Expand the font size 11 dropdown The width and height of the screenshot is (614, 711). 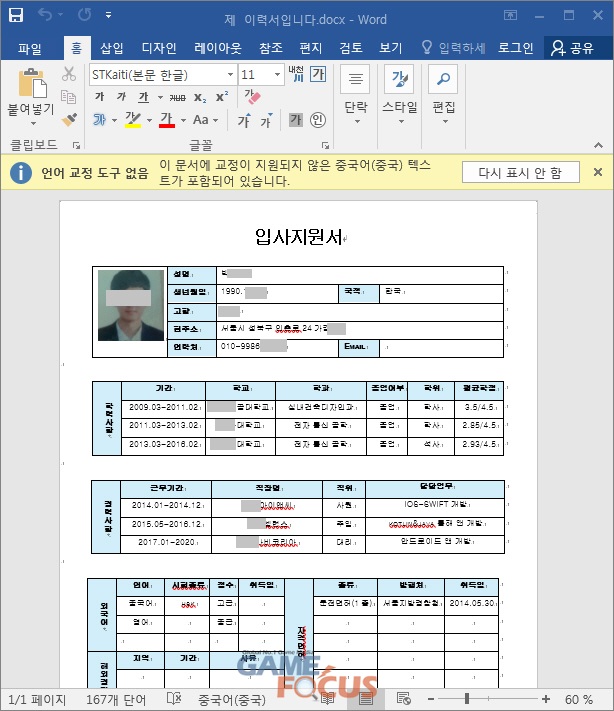278,74
